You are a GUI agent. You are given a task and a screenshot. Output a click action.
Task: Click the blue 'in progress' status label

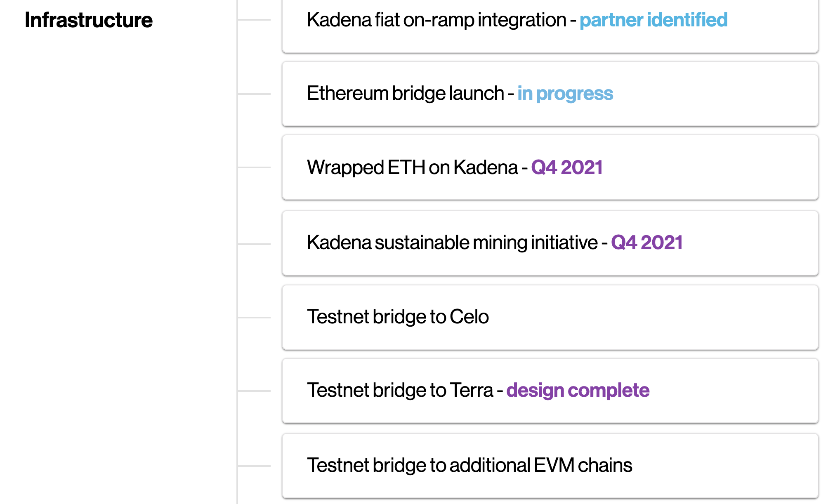click(565, 94)
